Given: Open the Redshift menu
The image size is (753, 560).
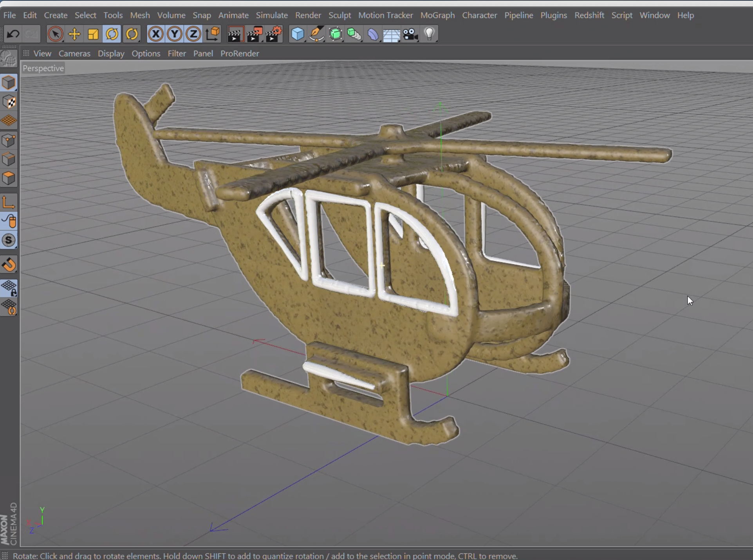Looking at the screenshot, I should 589,15.
